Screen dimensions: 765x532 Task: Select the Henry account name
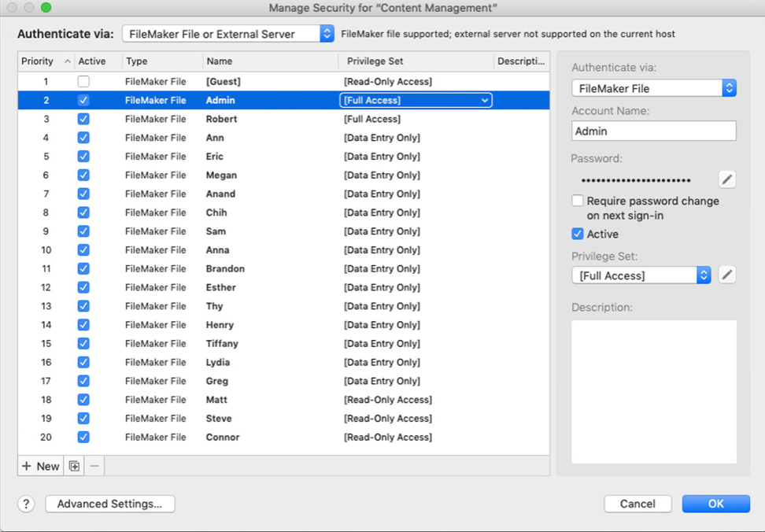[220, 325]
